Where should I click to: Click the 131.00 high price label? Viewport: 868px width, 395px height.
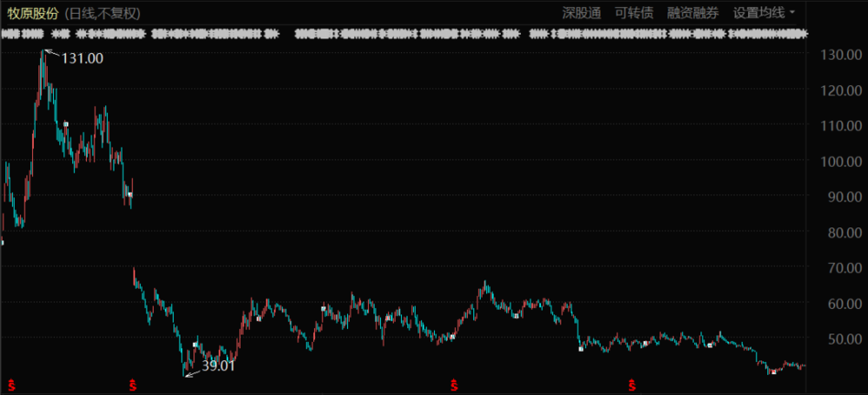point(82,59)
